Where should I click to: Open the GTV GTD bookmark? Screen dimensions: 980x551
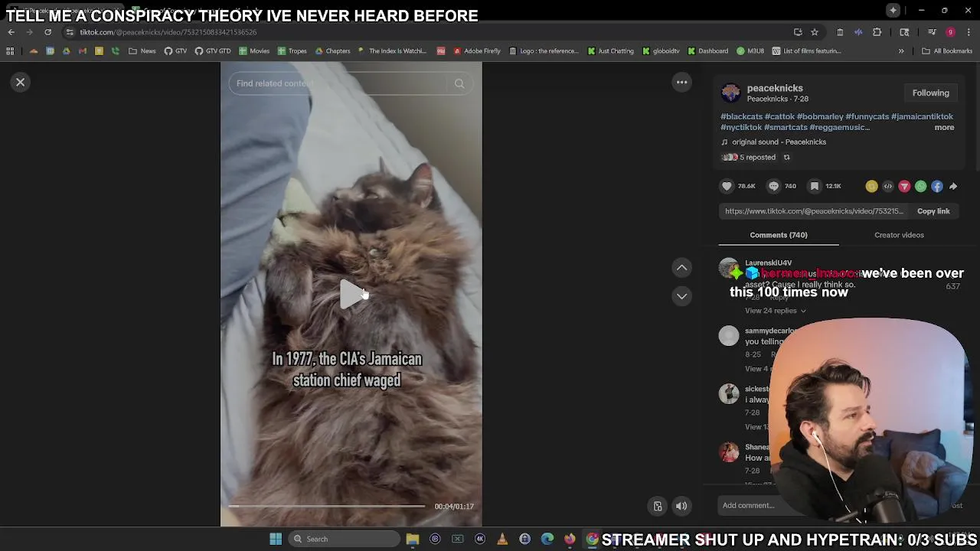click(x=212, y=51)
